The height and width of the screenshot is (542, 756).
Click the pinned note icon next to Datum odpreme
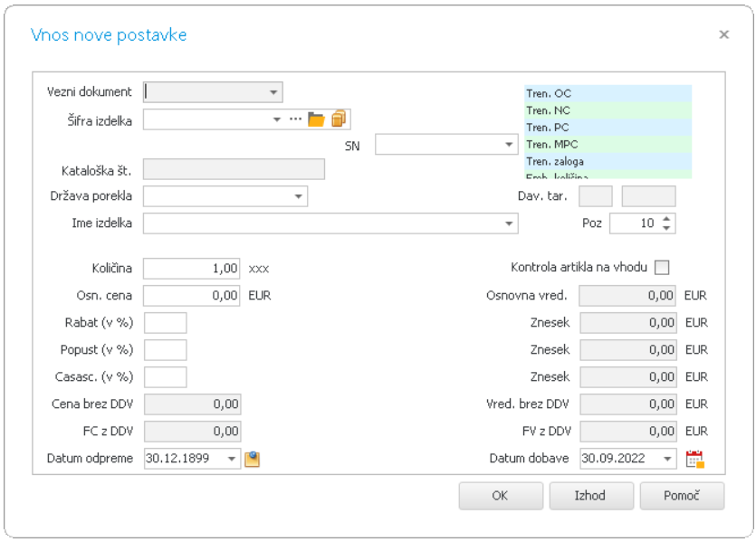click(x=252, y=459)
